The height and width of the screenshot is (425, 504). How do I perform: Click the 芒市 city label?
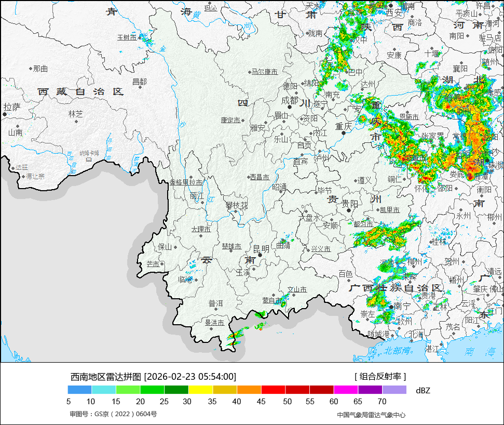coord(153,264)
